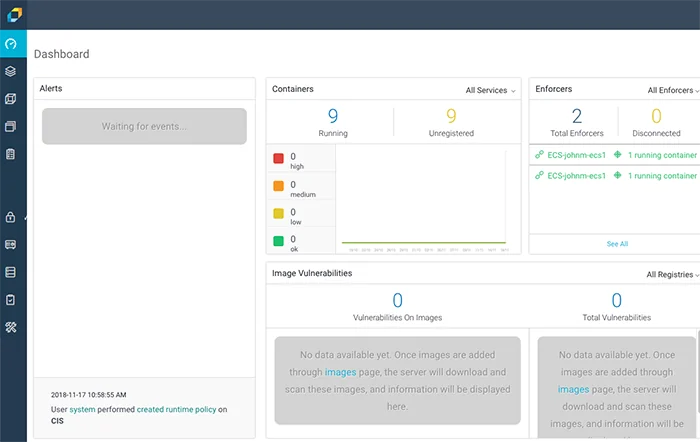Open the padlock secrets icon in sidebar
The width and height of the screenshot is (700, 442).
tap(11, 217)
